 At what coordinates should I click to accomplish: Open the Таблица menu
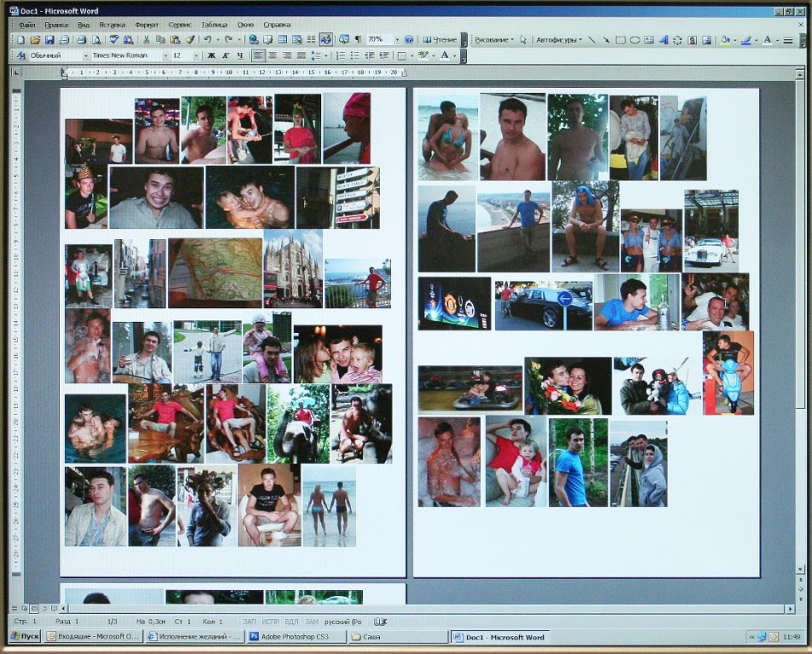point(214,25)
